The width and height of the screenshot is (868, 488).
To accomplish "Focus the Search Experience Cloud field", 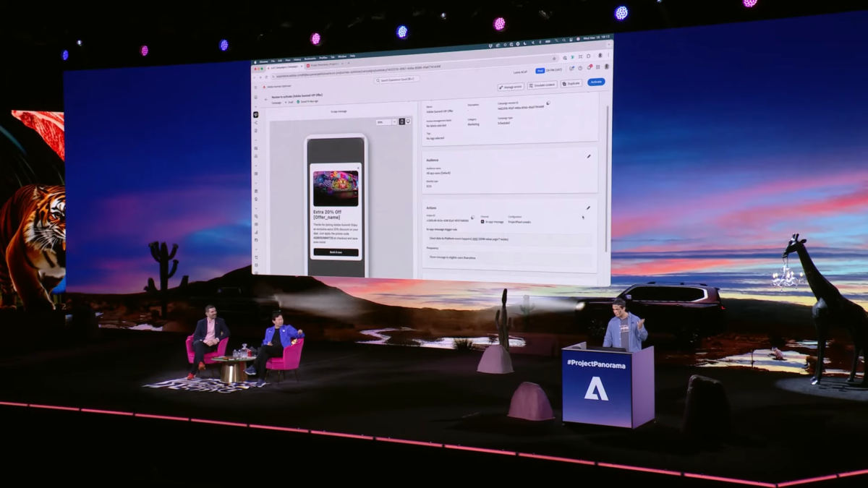I will click(397, 79).
